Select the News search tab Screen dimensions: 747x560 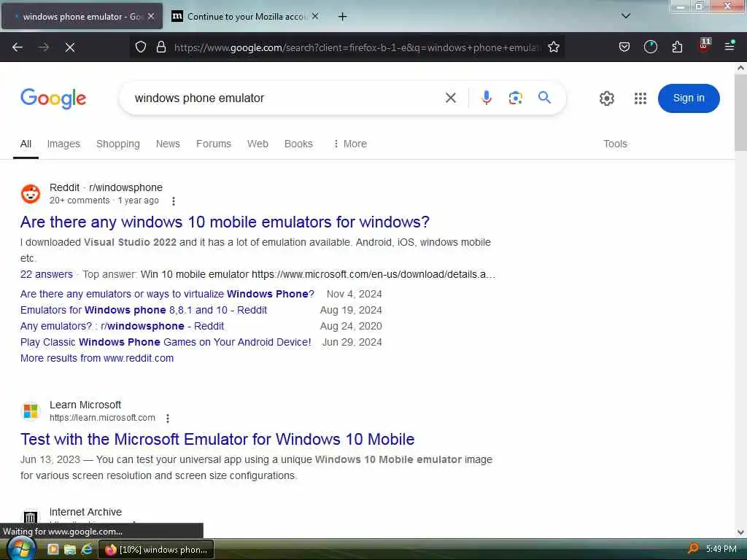pos(168,144)
